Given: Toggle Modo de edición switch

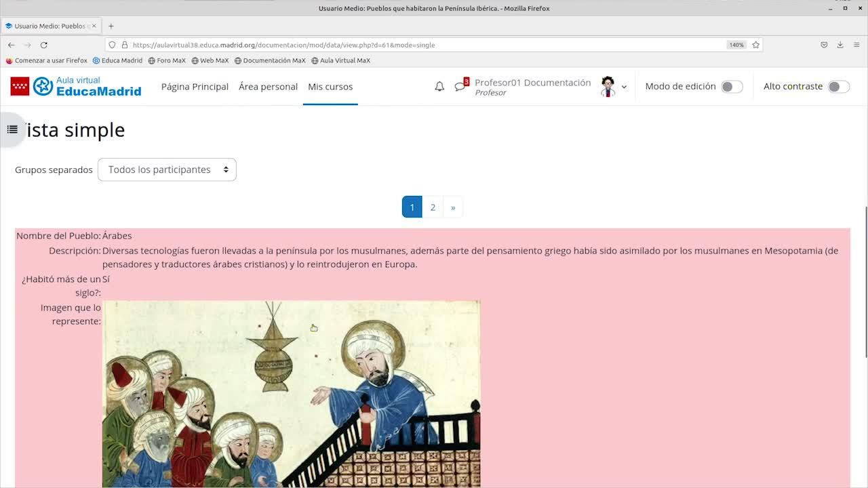Looking at the screenshot, I should tap(732, 87).
